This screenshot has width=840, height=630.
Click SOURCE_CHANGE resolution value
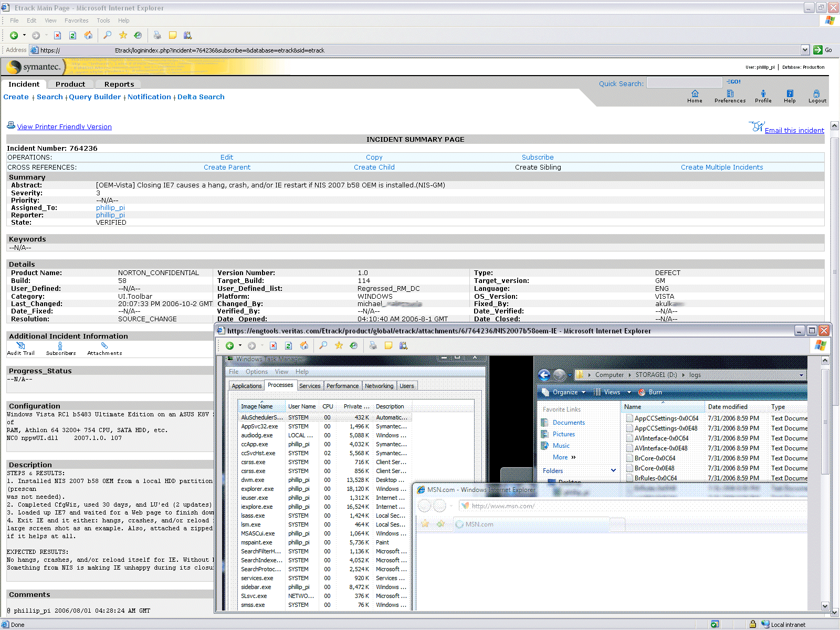[x=147, y=319]
